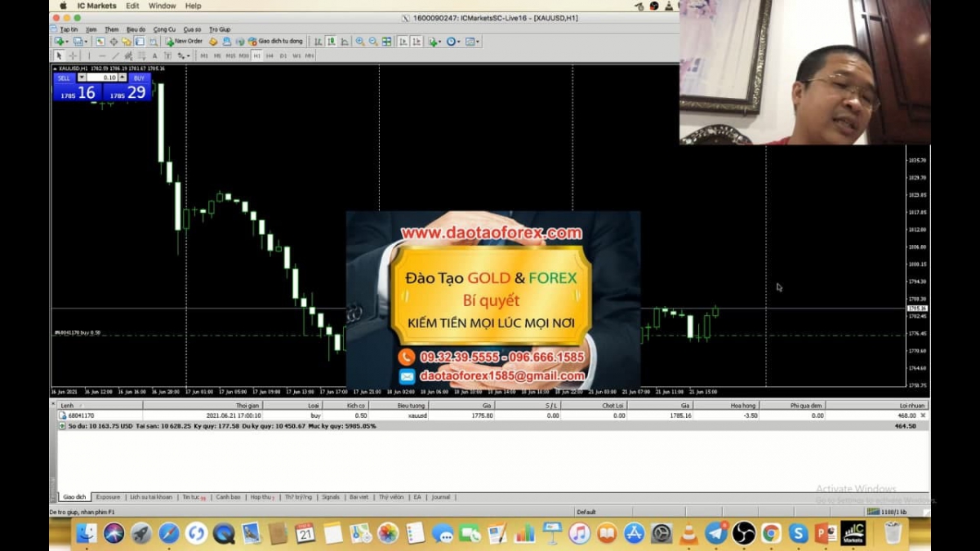Open the Bieu do menu
Viewport: 980px width, 551px height.
pos(136,29)
